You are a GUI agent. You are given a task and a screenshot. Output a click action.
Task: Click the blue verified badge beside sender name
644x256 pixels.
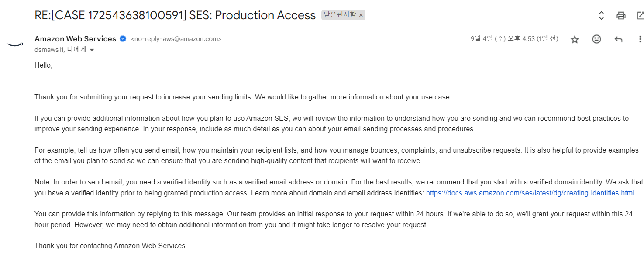coord(123,39)
